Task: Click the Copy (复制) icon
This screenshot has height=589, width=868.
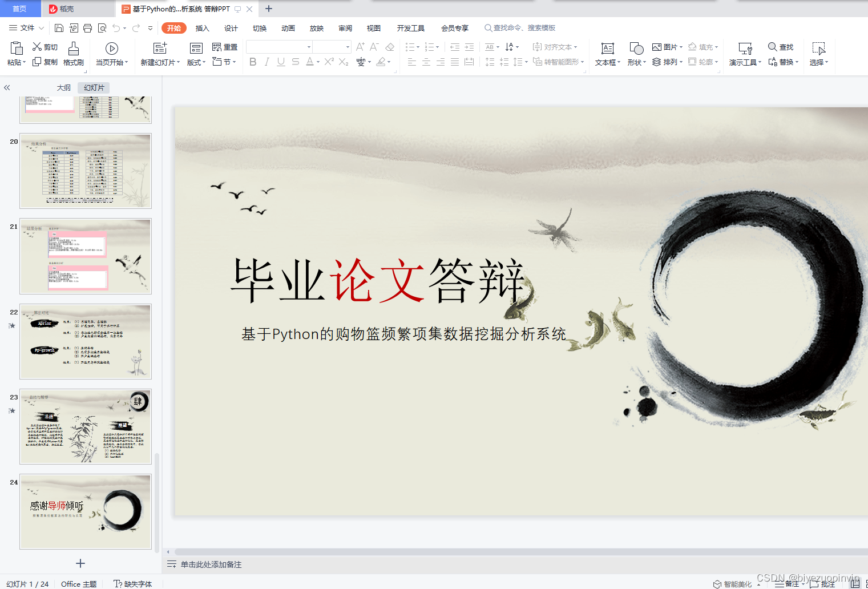Action: pyautogui.click(x=37, y=62)
